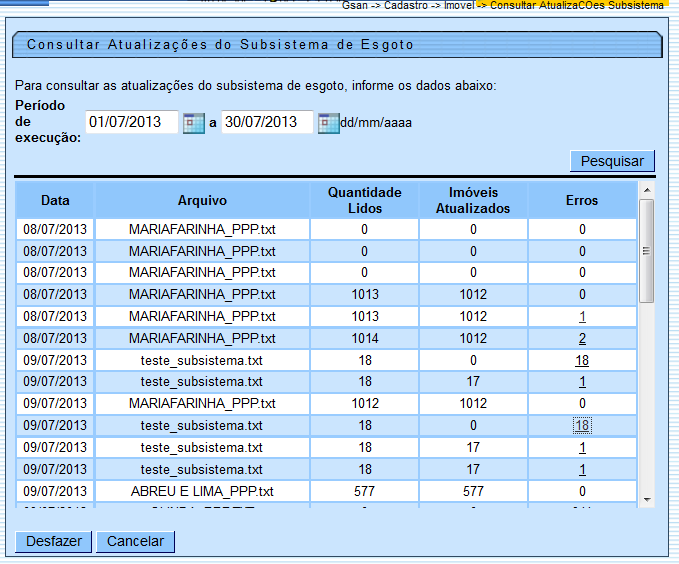Click the Erros column header
The height and width of the screenshot is (564, 679).
point(582,200)
